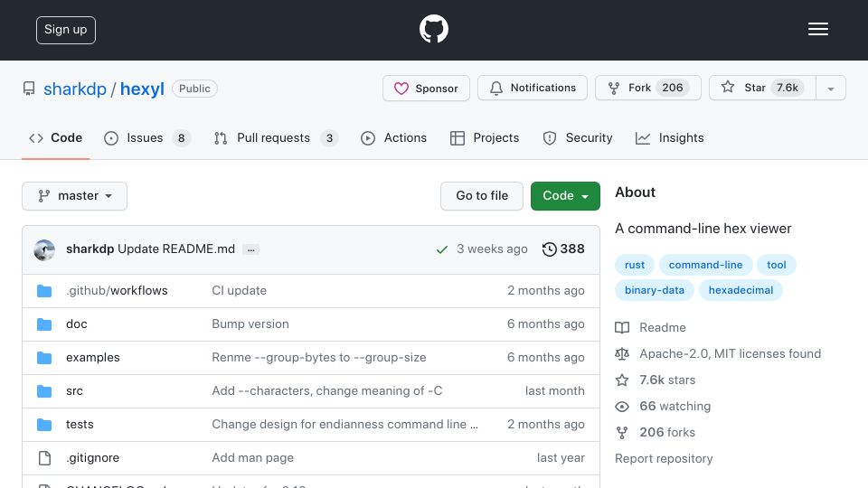
Task: Click the 66 watching link
Action: (675, 406)
